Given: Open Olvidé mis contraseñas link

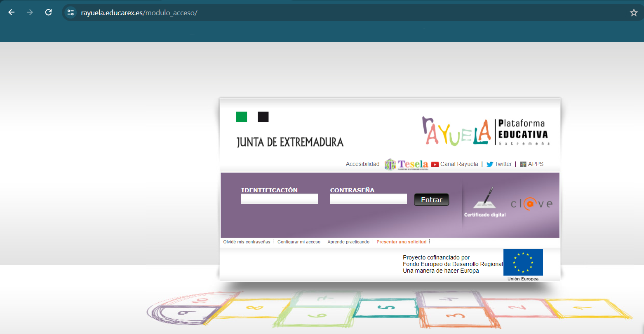Looking at the screenshot, I should (x=247, y=242).
